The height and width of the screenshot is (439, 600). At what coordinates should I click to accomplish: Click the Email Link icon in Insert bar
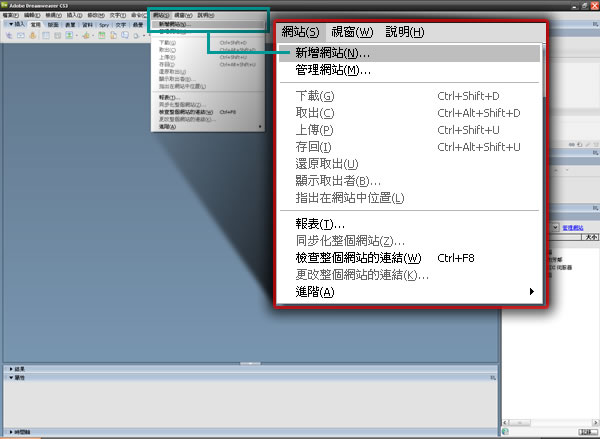tap(21, 35)
